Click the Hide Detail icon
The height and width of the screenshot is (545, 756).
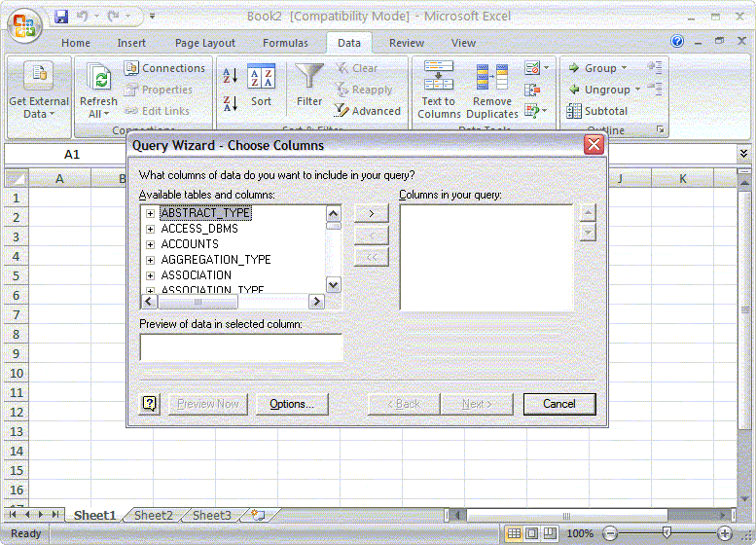(655, 89)
